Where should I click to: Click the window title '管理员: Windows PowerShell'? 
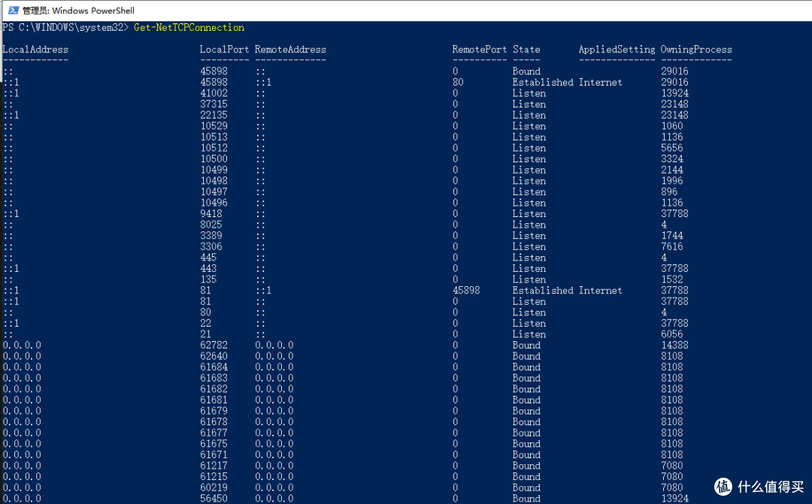pos(78,11)
